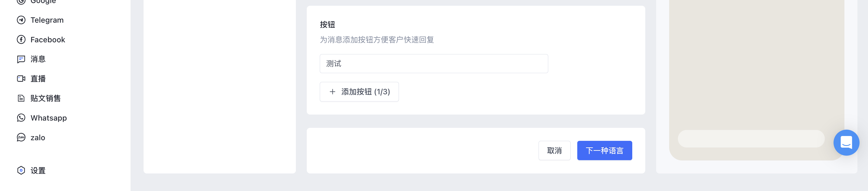Click the plus icon in 添加按钮
This screenshot has width=868, height=191.
click(332, 92)
